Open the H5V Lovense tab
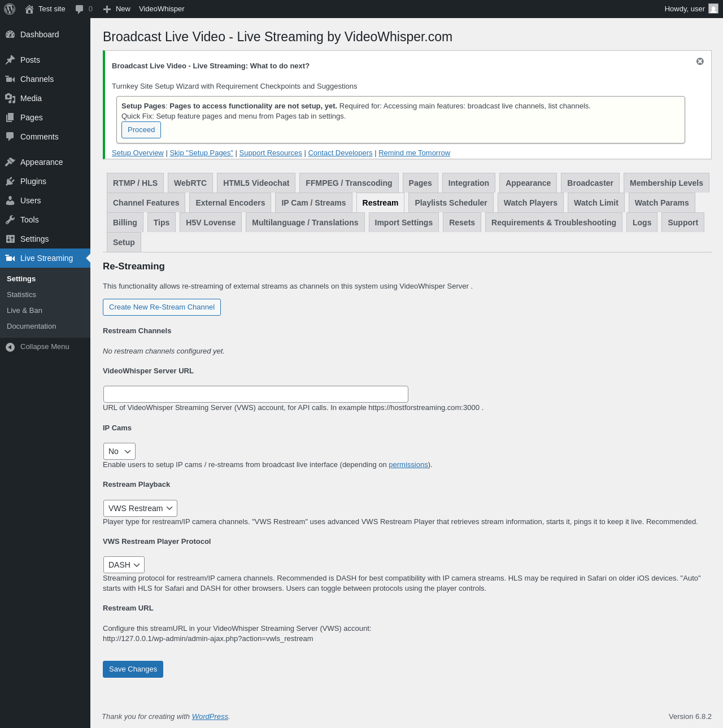723x728 pixels. pos(211,223)
